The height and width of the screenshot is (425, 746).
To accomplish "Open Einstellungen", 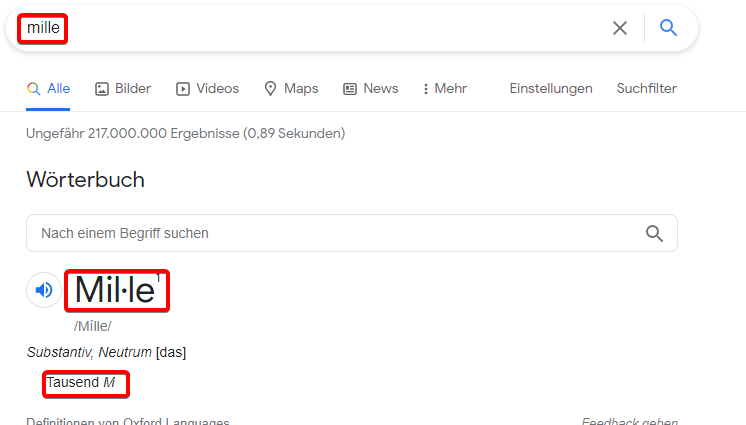I will point(550,88).
